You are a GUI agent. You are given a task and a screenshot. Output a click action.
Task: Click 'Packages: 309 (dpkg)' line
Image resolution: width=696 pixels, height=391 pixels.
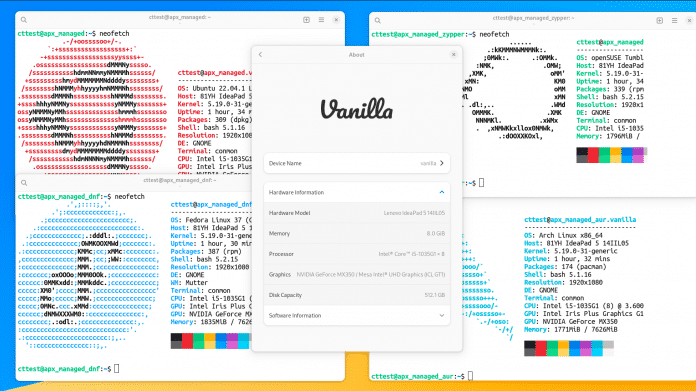pyautogui.click(x=214, y=119)
